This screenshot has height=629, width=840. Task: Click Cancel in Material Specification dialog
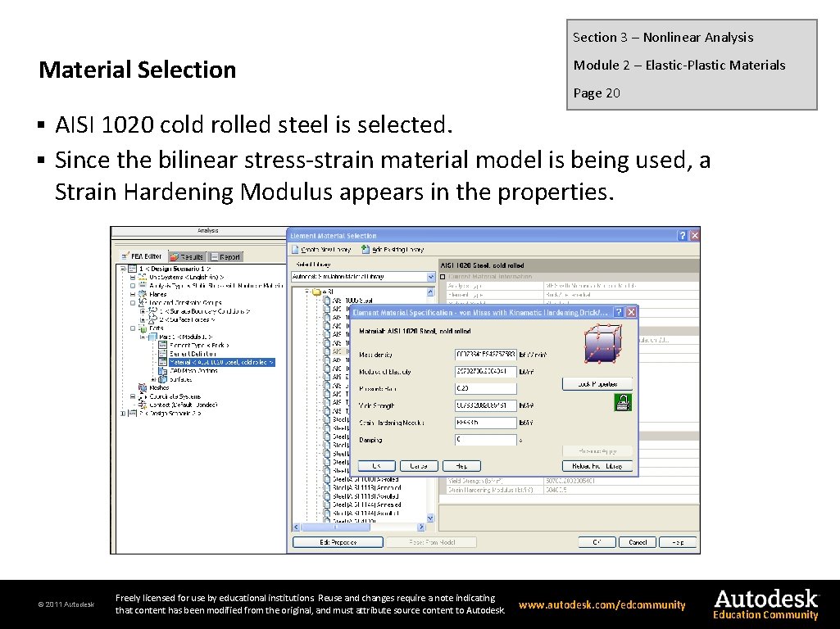point(419,466)
